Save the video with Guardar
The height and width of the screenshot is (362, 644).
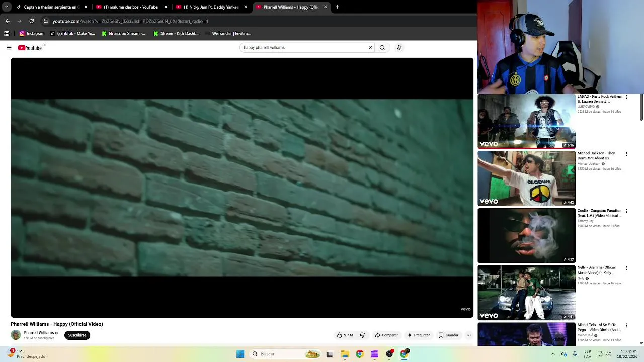click(x=449, y=335)
